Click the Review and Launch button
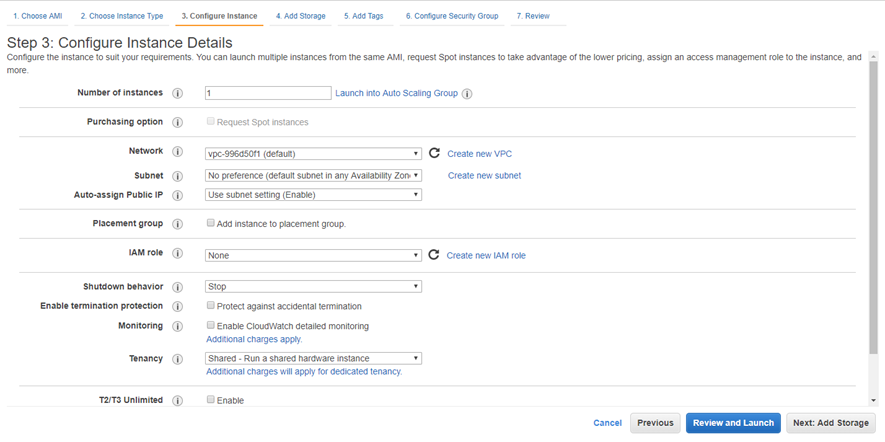 click(x=733, y=423)
